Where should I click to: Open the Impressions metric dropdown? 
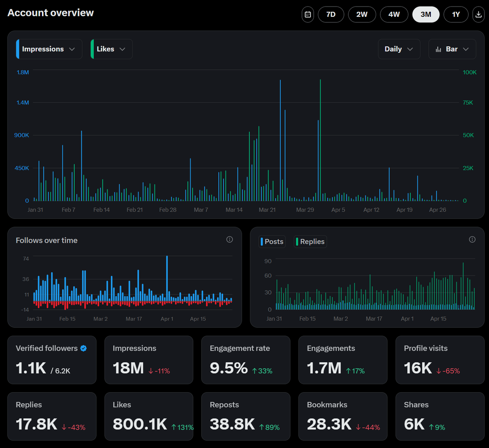[x=49, y=49]
